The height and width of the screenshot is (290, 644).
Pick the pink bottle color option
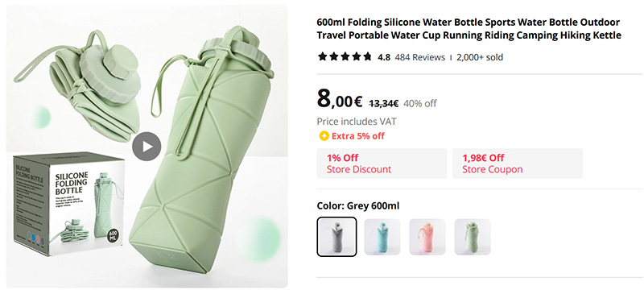click(x=427, y=237)
